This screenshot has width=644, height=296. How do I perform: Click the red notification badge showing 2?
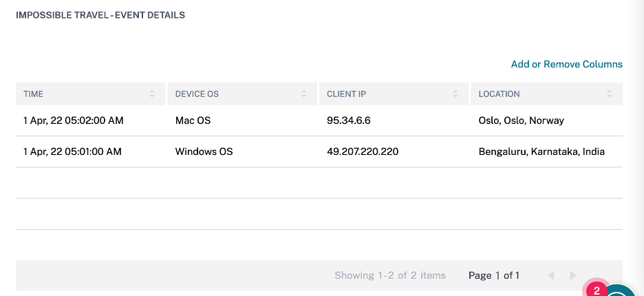(x=597, y=290)
